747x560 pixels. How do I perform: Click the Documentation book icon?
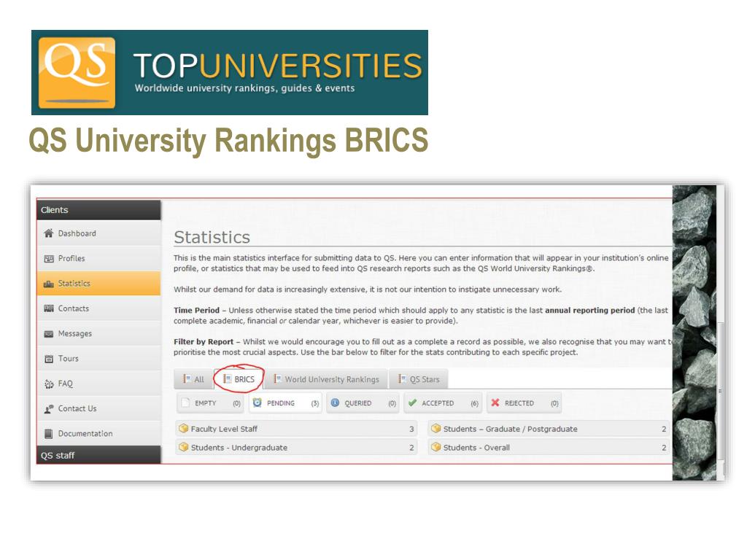pyautogui.click(x=49, y=434)
